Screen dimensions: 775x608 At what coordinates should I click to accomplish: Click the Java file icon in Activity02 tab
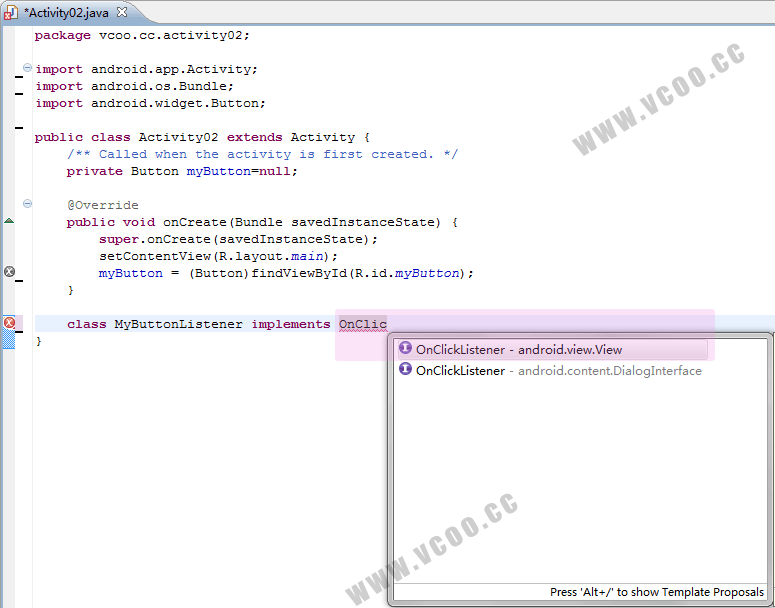[11, 12]
